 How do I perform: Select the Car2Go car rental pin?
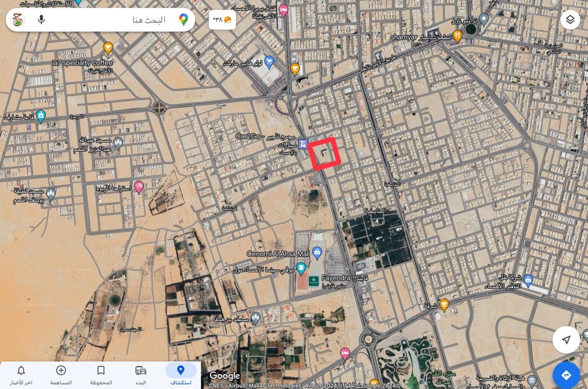click(x=303, y=144)
